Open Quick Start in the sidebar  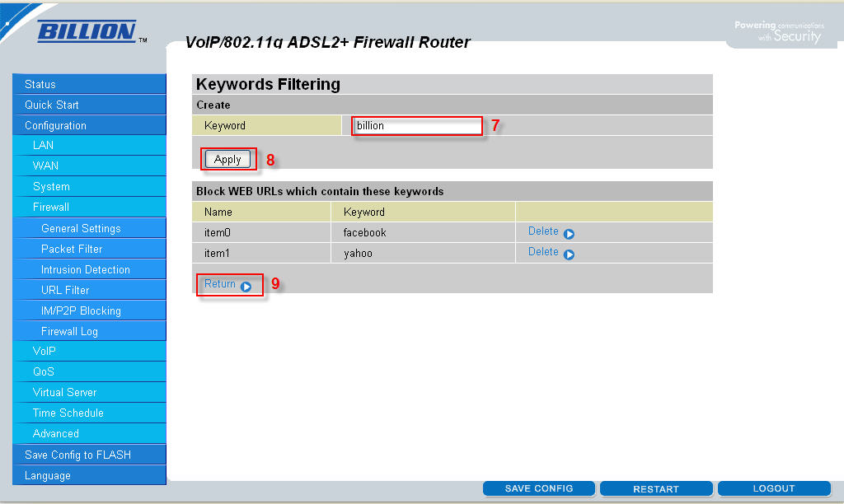89,105
